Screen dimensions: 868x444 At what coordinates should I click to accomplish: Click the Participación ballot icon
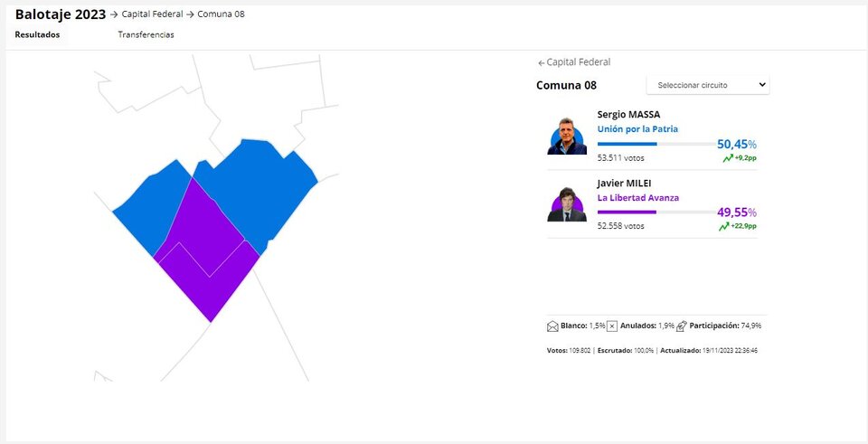(x=682, y=326)
